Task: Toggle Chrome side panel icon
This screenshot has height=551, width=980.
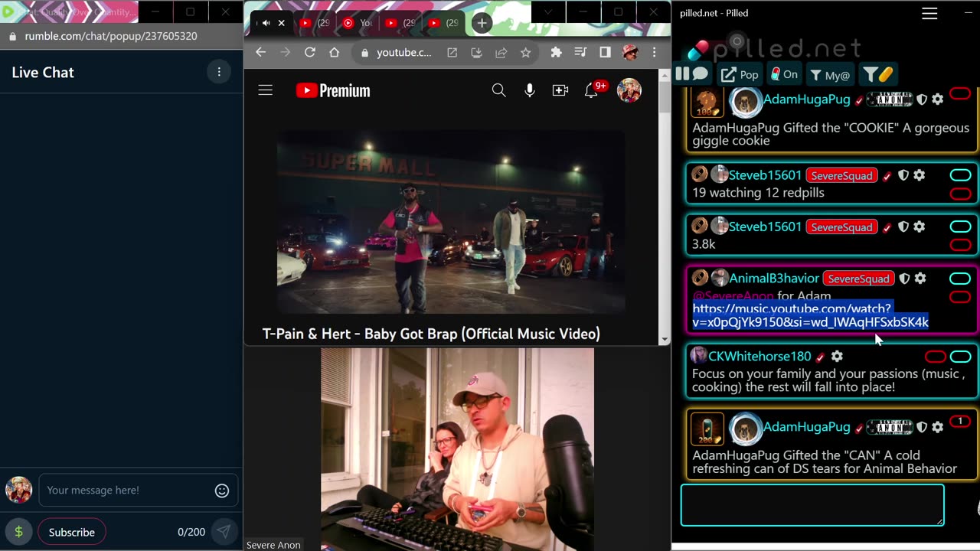Action: pyautogui.click(x=605, y=52)
